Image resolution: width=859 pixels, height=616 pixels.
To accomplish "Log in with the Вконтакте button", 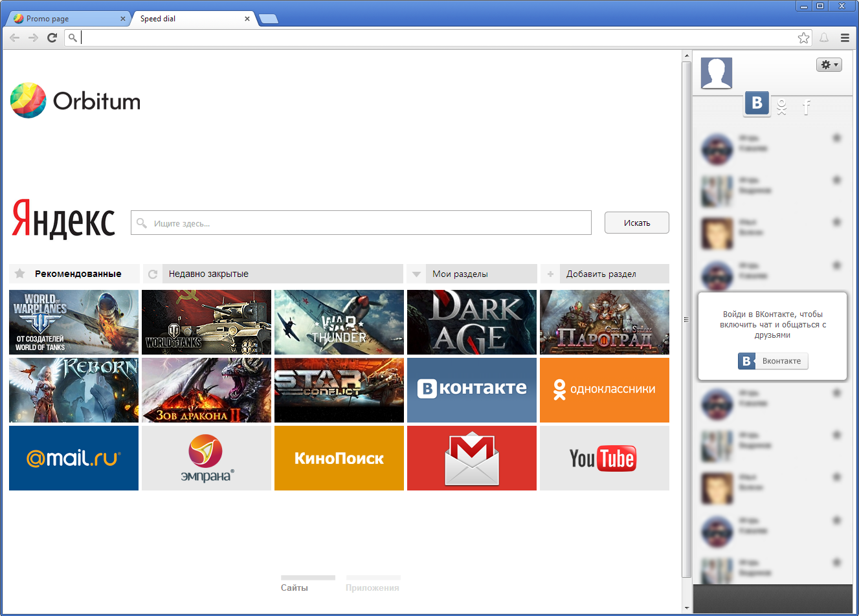I will (x=773, y=361).
